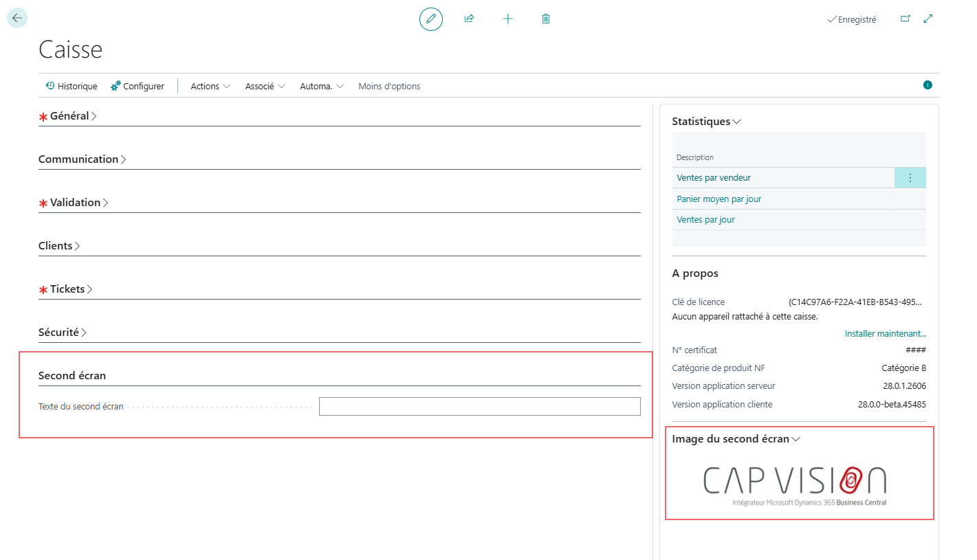Click the expand page diagonal arrows icon
The width and height of the screenshot is (977, 560).
pyautogui.click(x=928, y=19)
